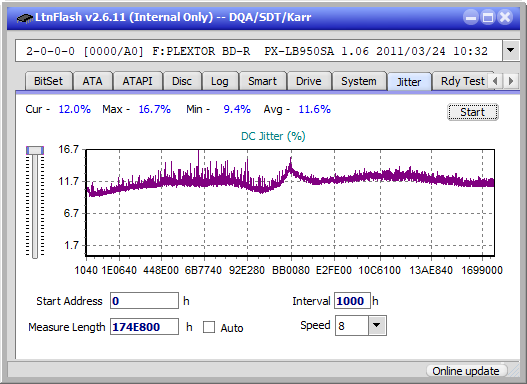Image resolution: width=527 pixels, height=384 pixels.
Task: Click the Start Address input field
Action: (x=145, y=301)
